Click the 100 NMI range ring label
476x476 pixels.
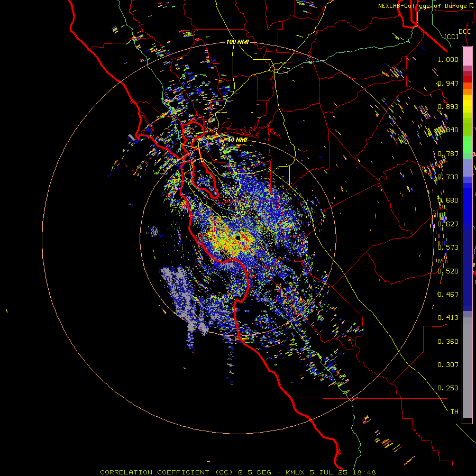237,42
